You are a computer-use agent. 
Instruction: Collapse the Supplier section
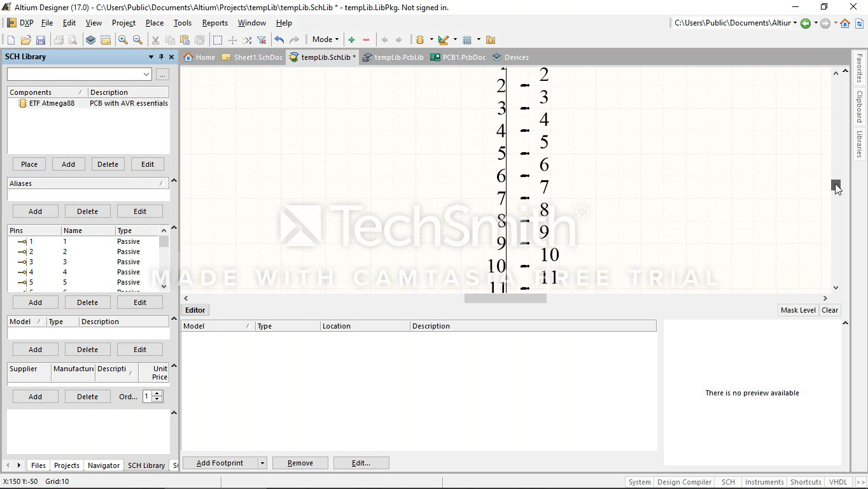174,366
